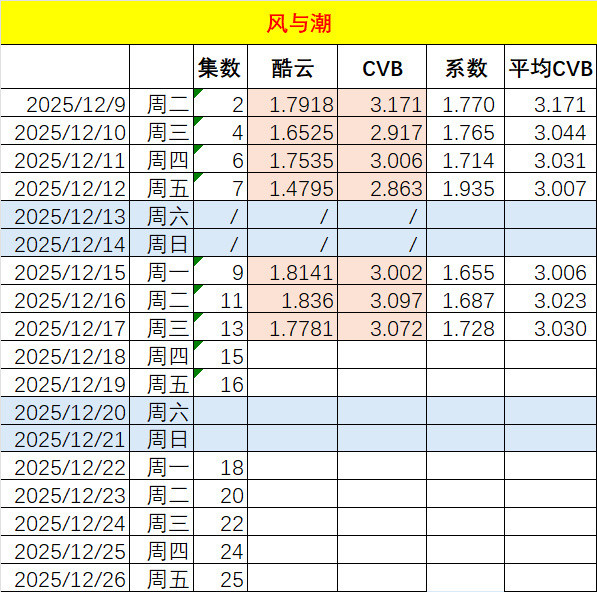Click the 集数 column header

(220, 67)
